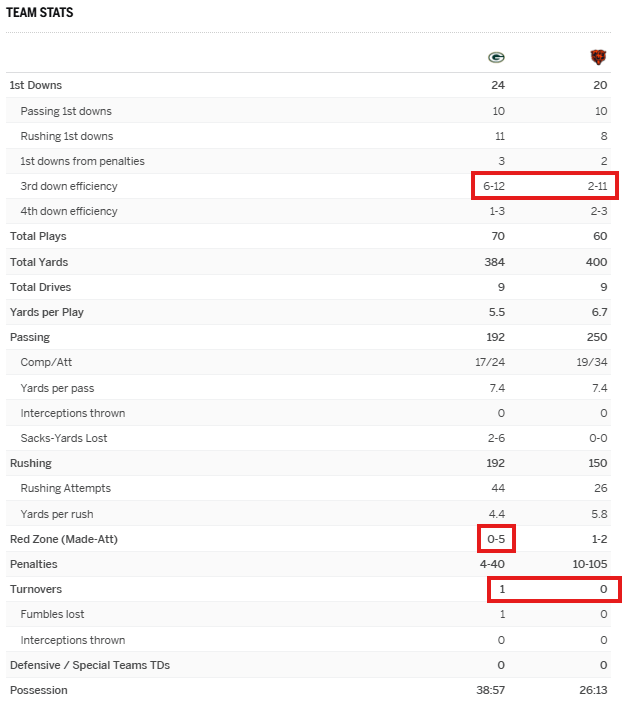The image size is (622, 706).
Task: Click the Green Bay Packers logo
Action: 496,57
